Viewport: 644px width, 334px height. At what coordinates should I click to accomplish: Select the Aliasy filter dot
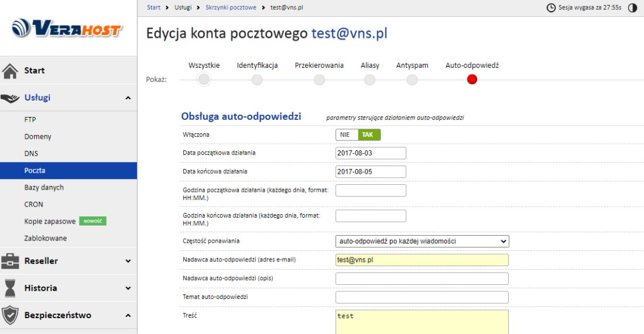[x=369, y=80]
